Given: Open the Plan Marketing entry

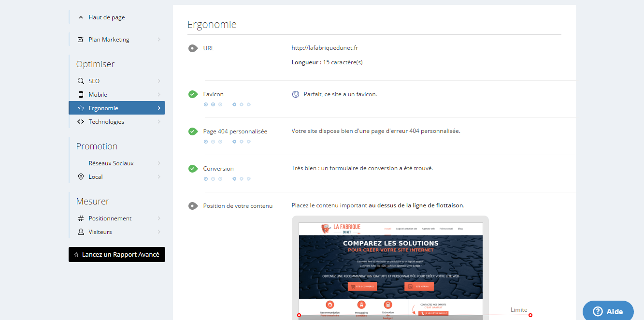Looking at the screenshot, I should (x=117, y=40).
